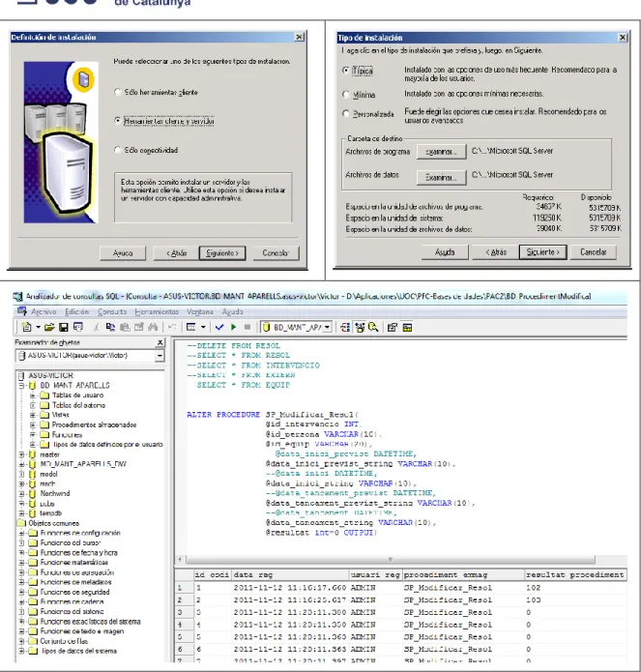Expand the master database node

(22, 454)
